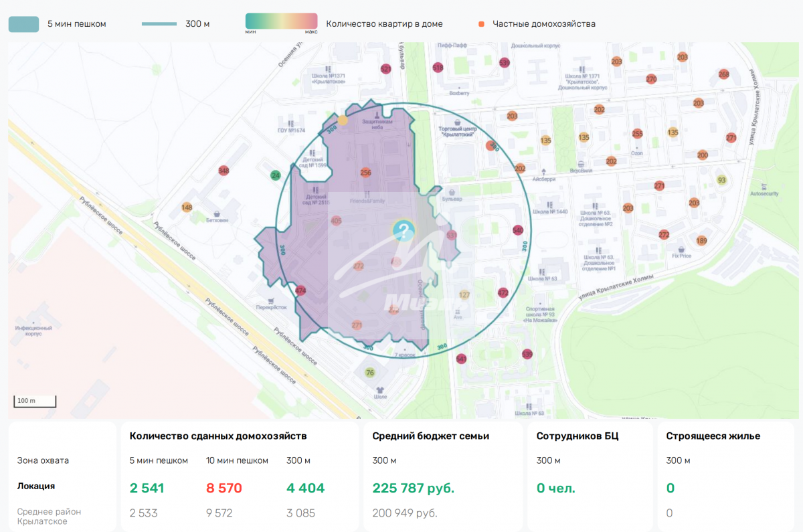Viewport: 803px width, 532px height.
Task: Select the 474 apartments building marker
Action: pyautogui.click(x=300, y=291)
